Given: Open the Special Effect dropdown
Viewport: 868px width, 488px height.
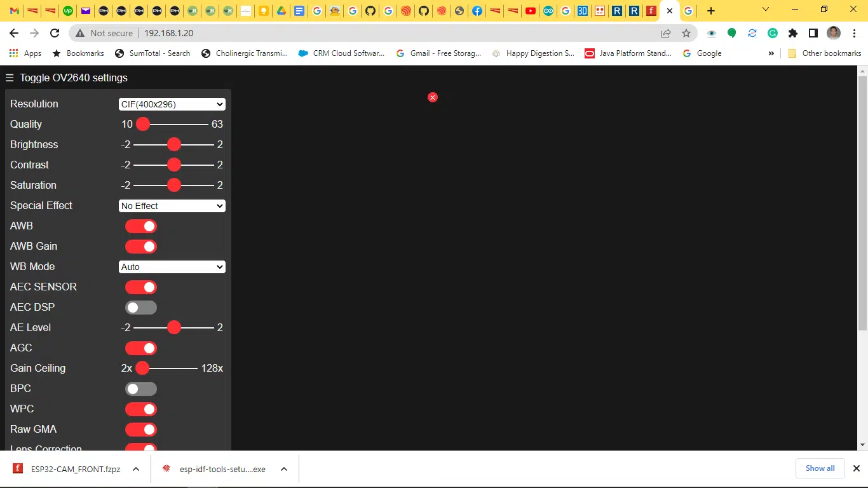Looking at the screenshot, I should pyautogui.click(x=172, y=206).
